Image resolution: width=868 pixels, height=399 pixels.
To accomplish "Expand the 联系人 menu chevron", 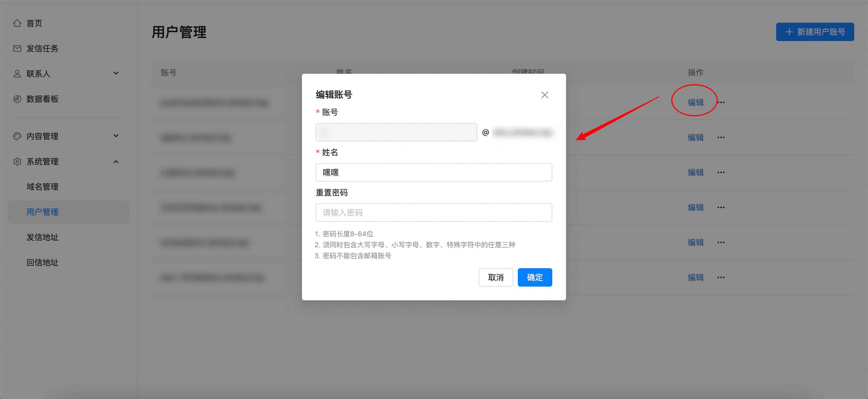I will coord(116,73).
